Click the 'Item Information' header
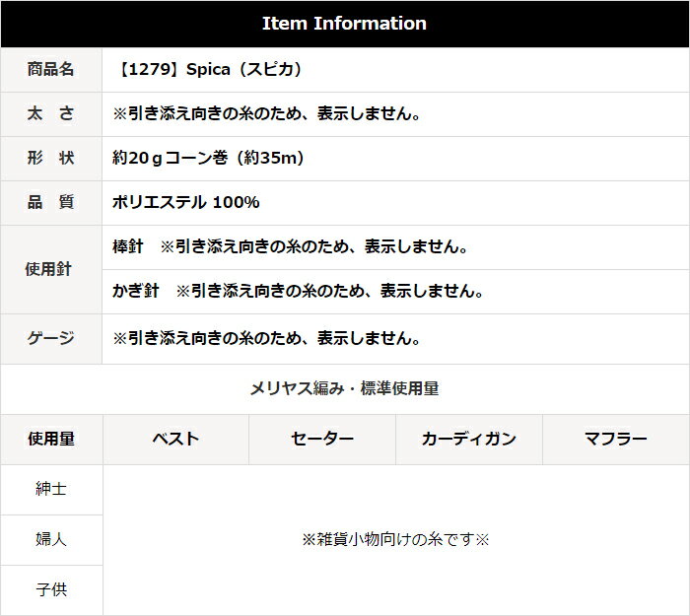The image size is (690, 616). tap(345, 24)
